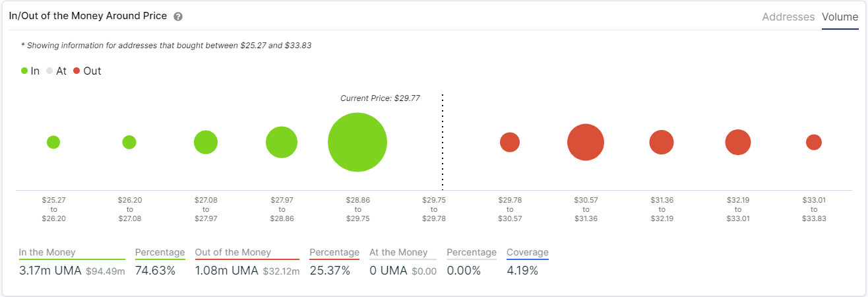
Task: Click small red bubble $33.01 to $33.83
Action: pyautogui.click(x=814, y=142)
